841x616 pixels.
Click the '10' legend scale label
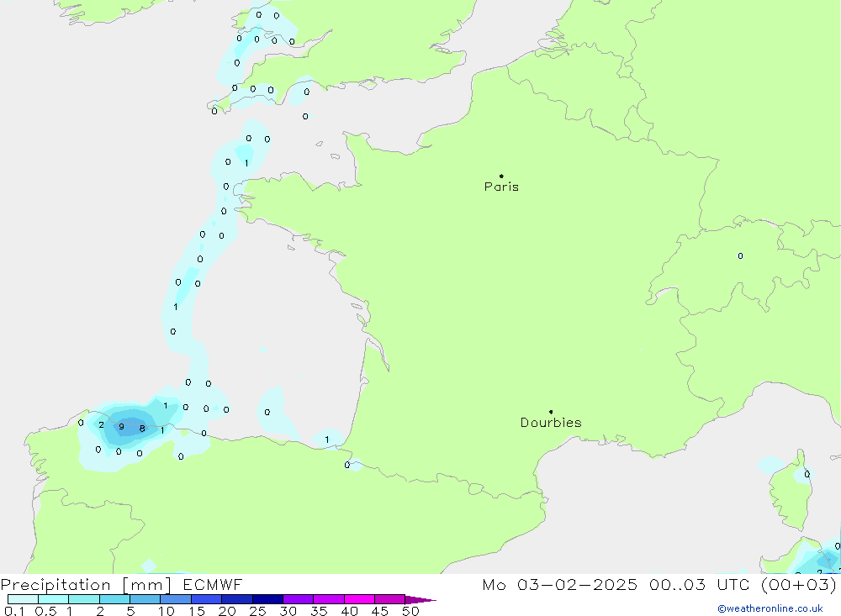tap(167, 611)
